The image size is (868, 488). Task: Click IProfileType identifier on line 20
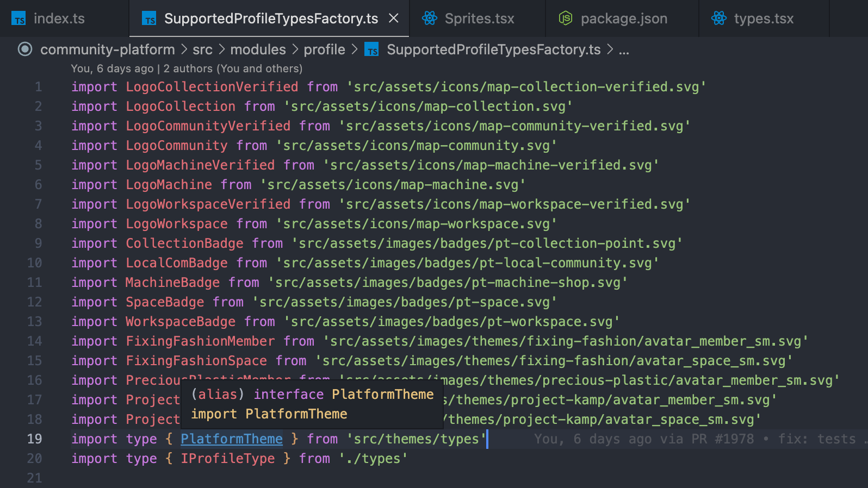[228, 458]
